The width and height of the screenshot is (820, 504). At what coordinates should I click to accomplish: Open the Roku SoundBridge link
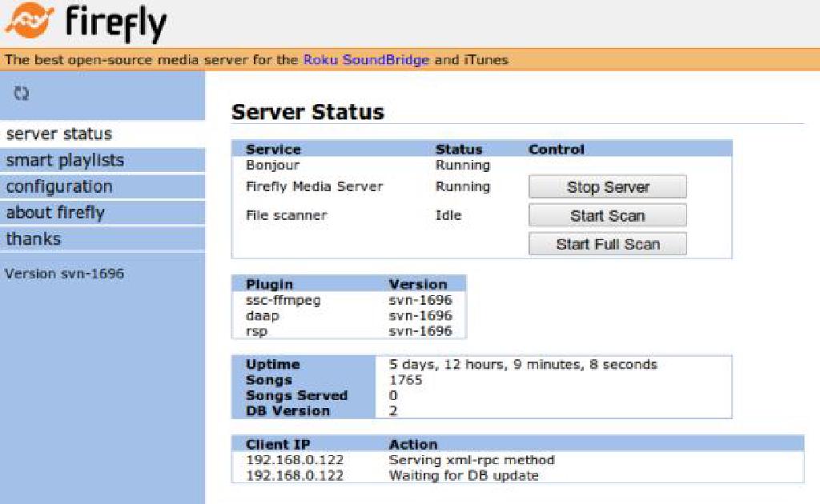pos(366,59)
